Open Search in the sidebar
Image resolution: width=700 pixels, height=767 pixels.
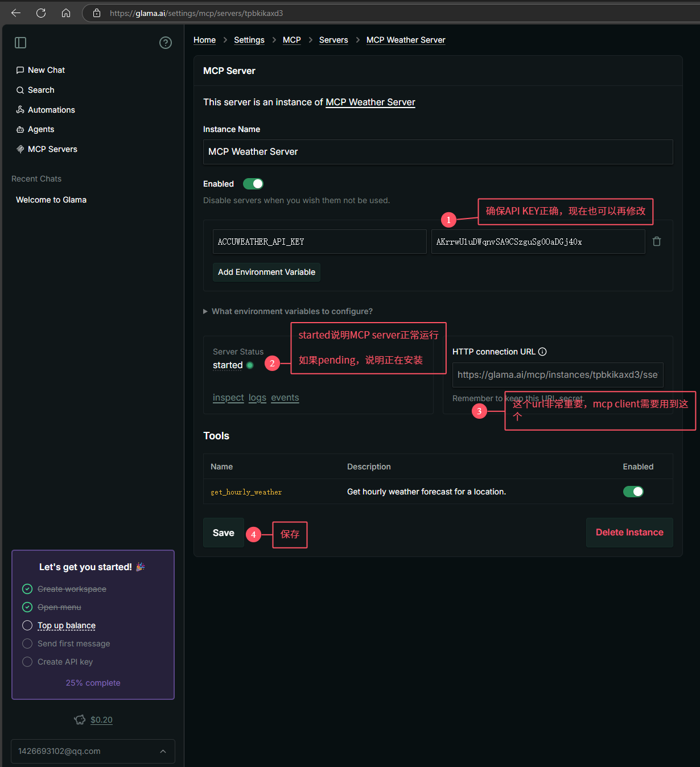coord(35,90)
